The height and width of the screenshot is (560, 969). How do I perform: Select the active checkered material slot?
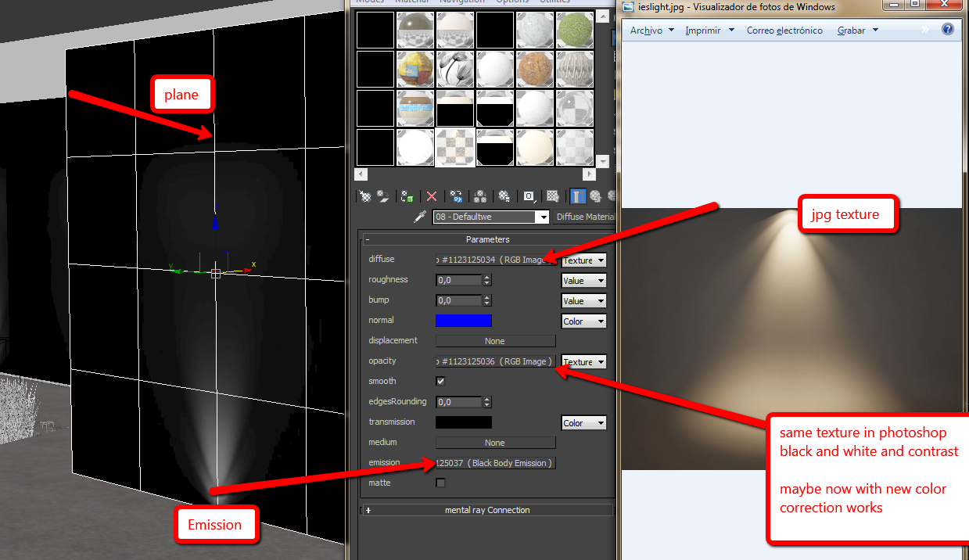[455, 148]
